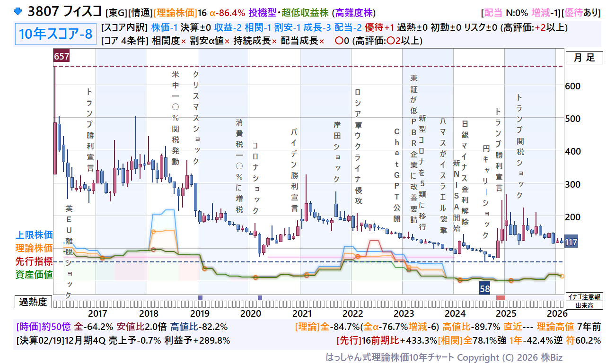The height and width of the screenshot is (364, 615).
Task: Click the 理論株価 legend label
Action: point(34,248)
